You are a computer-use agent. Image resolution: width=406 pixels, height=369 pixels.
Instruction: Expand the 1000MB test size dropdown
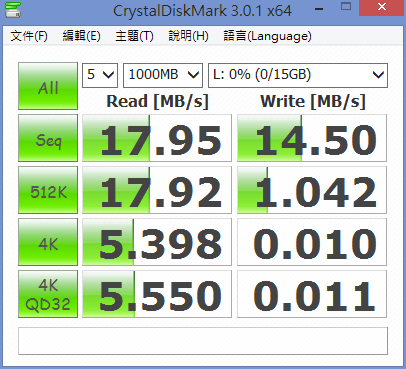click(x=163, y=75)
